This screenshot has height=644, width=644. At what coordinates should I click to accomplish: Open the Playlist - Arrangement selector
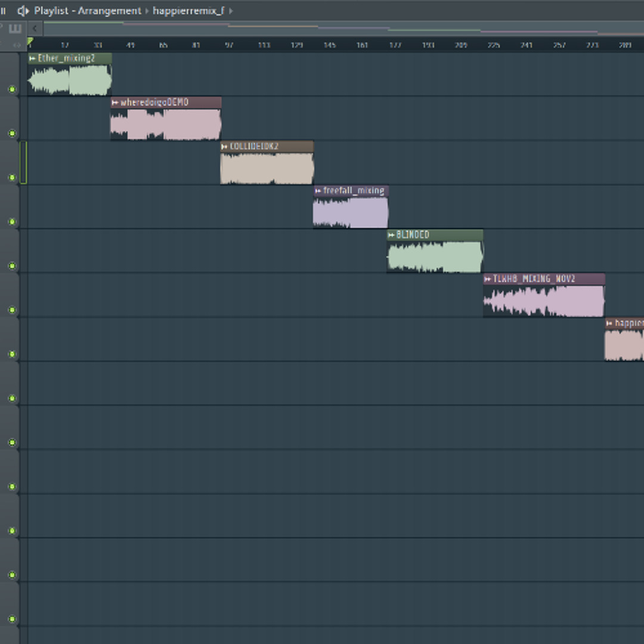(x=88, y=11)
